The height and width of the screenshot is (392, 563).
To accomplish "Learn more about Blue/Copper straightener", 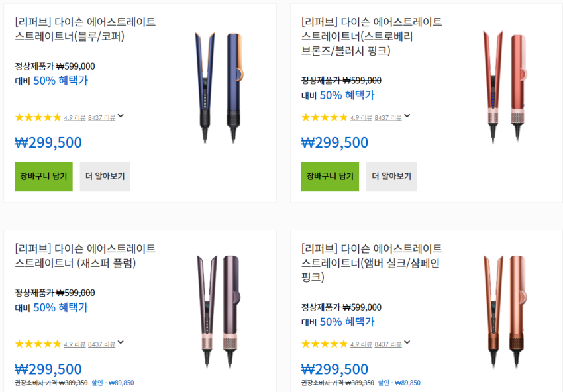I will click(x=105, y=177).
